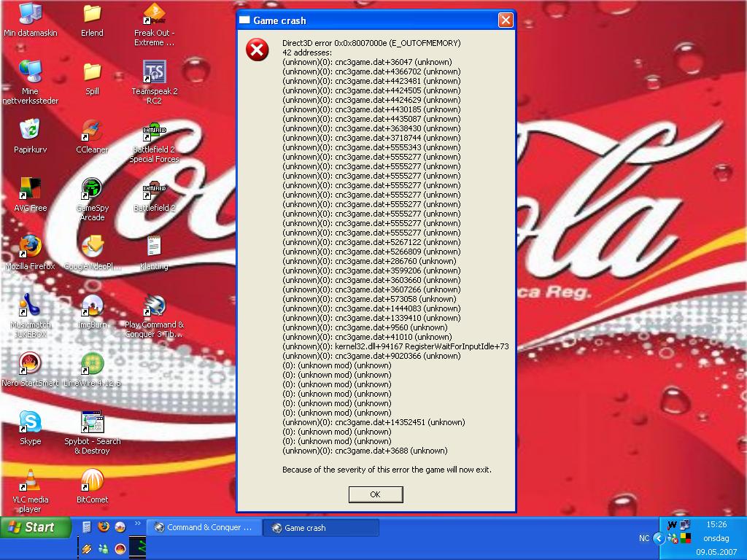Image resolution: width=747 pixels, height=560 pixels.
Task: Select the VLC media player icon
Action: pos(30,481)
